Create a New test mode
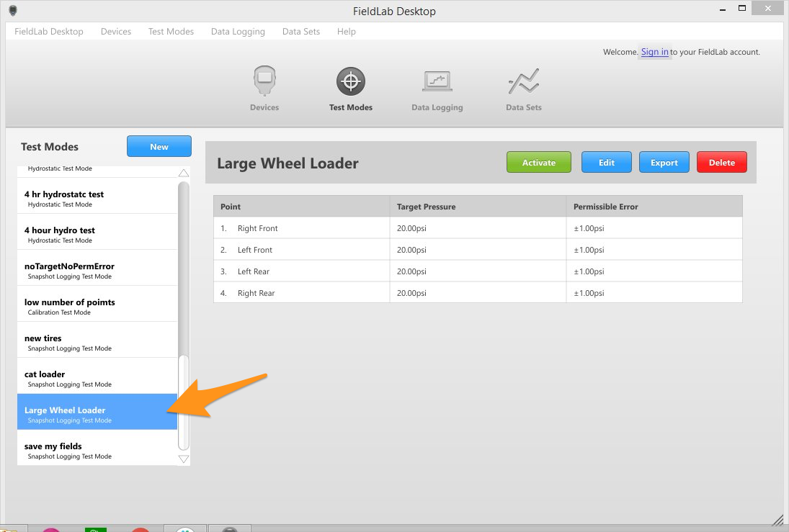This screenshot has width=789, height=532. (159, 146)
